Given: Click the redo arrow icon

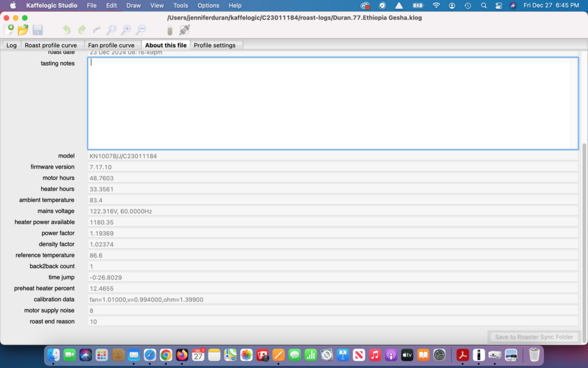Looking at the screenshot, I should point(82,30).
